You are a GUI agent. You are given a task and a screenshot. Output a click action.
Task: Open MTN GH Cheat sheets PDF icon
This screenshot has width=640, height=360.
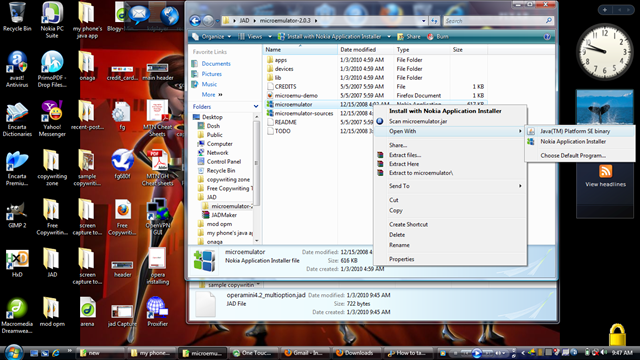[x=158, y=168]
